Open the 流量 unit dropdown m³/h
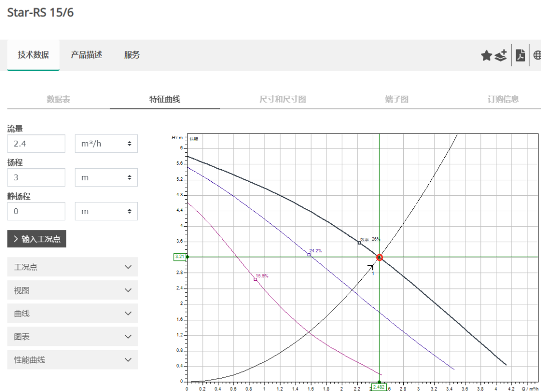This screenshot has height=392, width=541. click(106, 143)
